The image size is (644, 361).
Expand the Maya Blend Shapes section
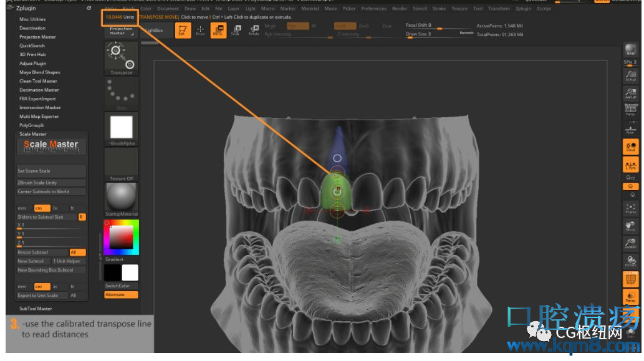click(x=39, y=72)
